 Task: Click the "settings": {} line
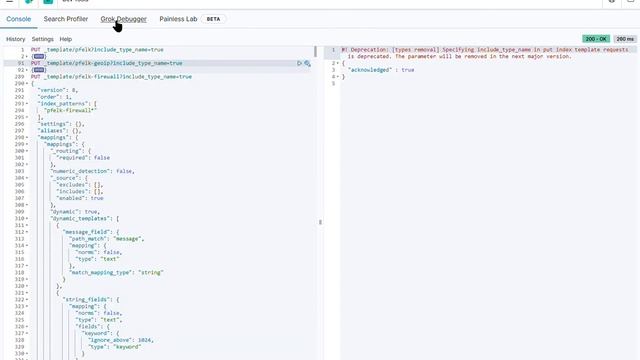tap(61, 124)
